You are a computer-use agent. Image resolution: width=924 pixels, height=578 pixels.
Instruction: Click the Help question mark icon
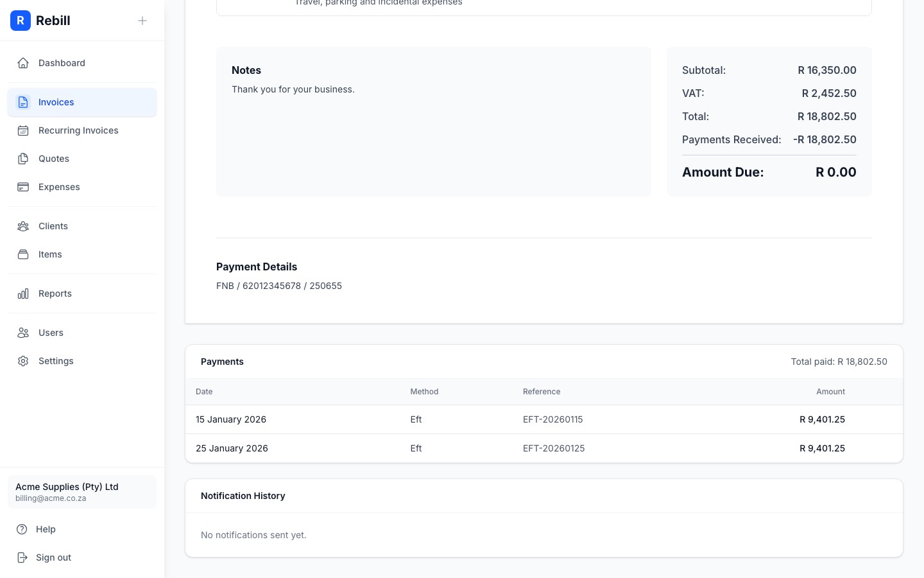coord(23,529)
